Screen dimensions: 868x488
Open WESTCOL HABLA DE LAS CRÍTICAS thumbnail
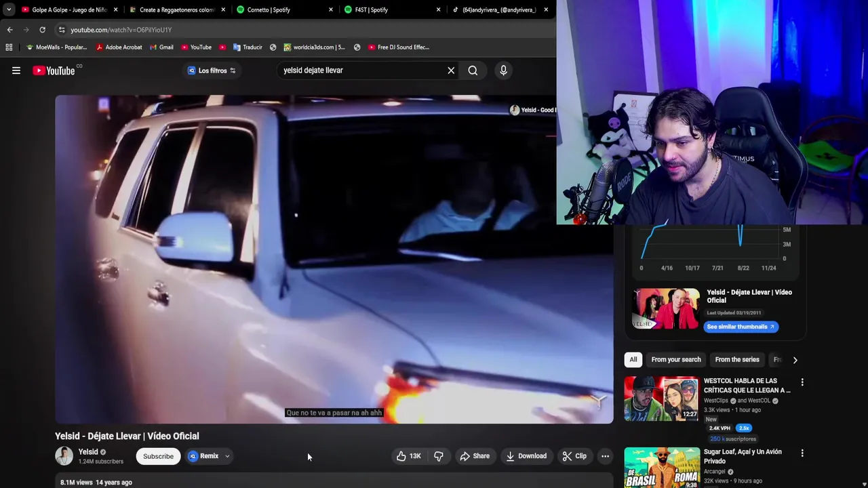[x=661, y=399]
